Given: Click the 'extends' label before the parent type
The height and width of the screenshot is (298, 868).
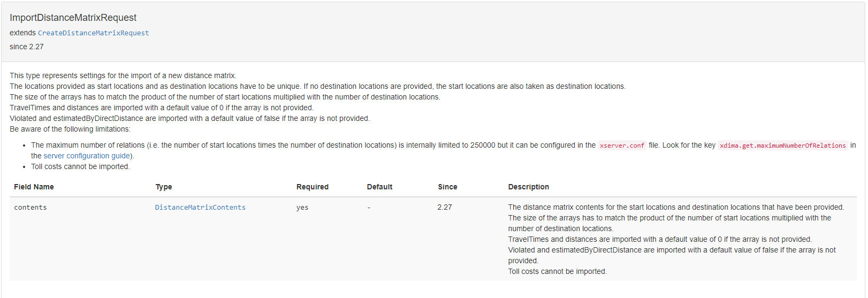Looking at the screenshot, I should tap(22, 33).
